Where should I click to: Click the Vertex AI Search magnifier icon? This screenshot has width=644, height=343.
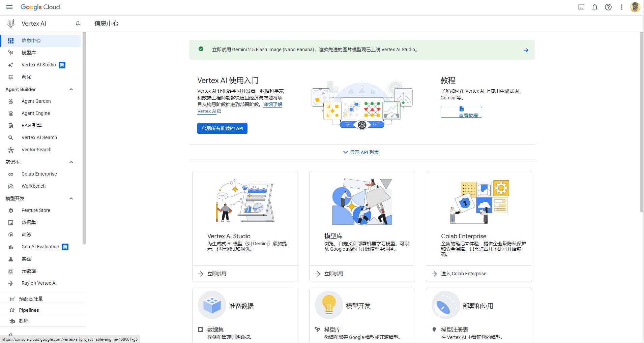[11, 137]
